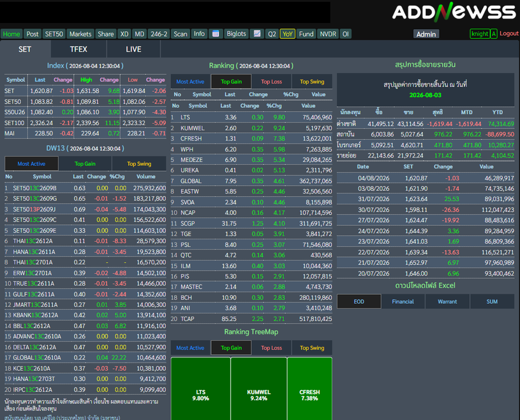Click the IRPC13C2612A warrant symbol
520x420 pixels.
(x=33, y=389)
